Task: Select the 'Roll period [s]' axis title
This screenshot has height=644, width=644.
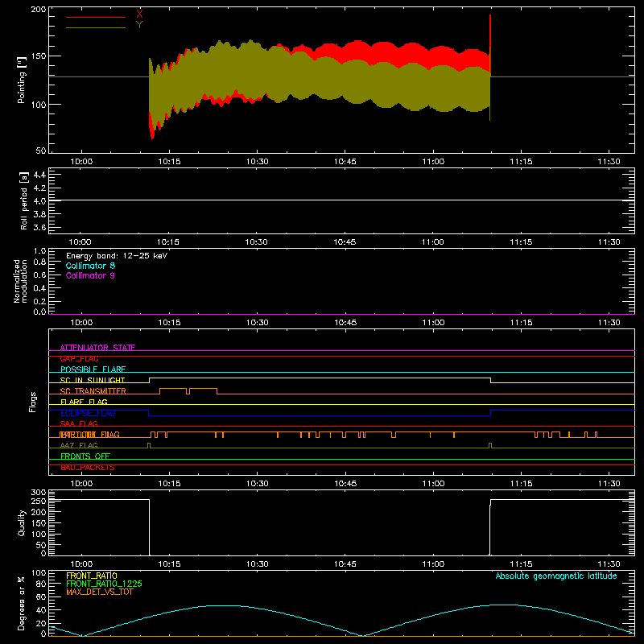Action: click(x=24, y=200)
